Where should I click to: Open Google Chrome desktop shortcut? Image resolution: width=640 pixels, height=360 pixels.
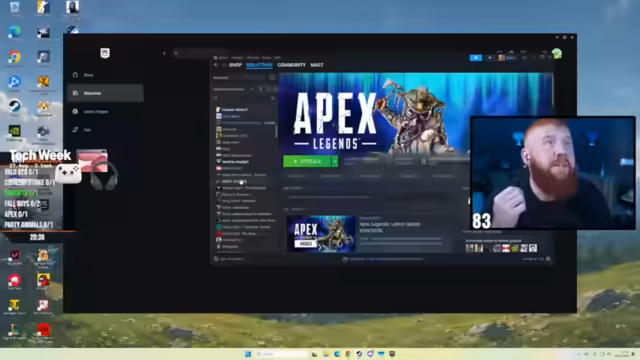pyautogui.click(x=14, y=57)
